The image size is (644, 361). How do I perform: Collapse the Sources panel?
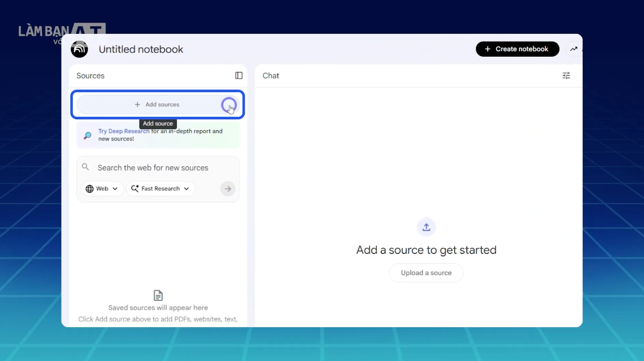(239, 75)
